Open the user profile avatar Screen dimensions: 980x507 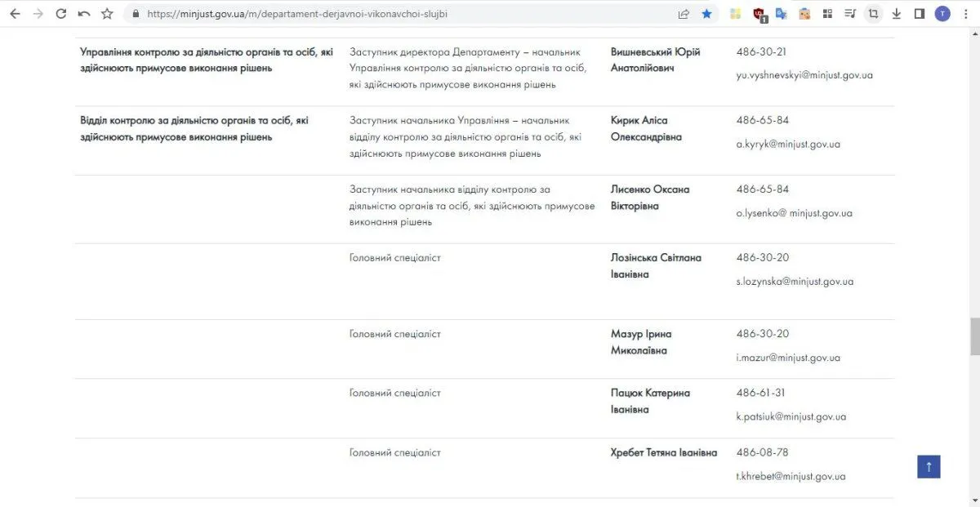(x=942, y=14)
